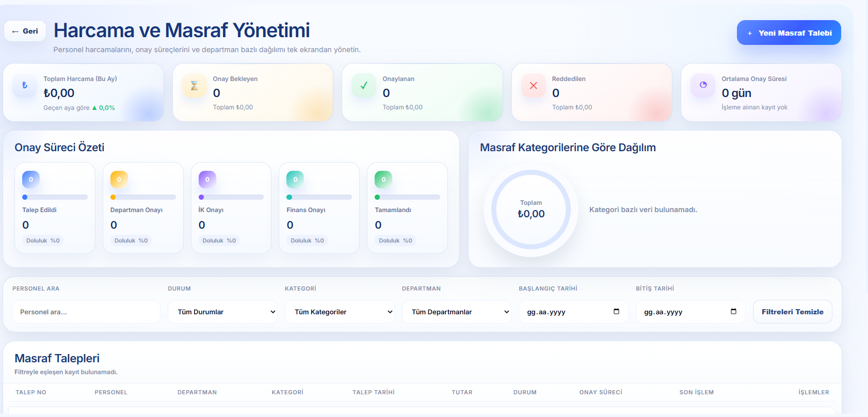Viewport: 868px width, 417px height.
Task: Sort by the TALEP TARİHİ column header
Action: tap(374, 392)
